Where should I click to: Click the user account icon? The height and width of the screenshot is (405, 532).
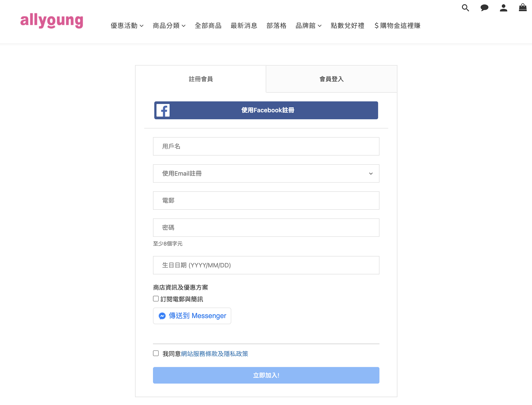pyautogui.click(x=503, y=8)
